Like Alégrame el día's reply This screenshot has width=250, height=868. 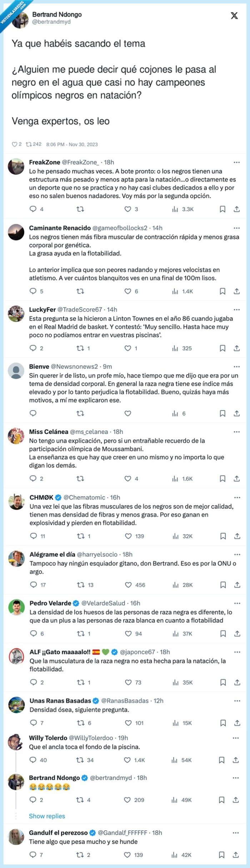[127, 585]
